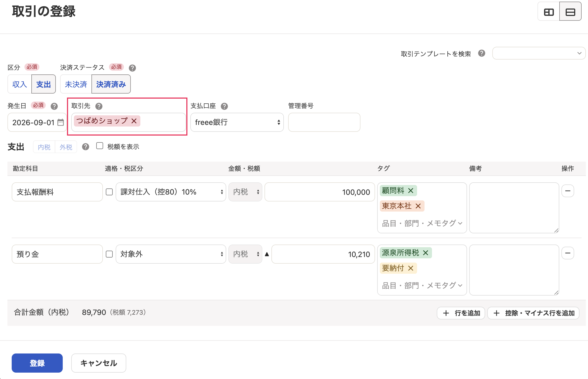588x379 pixels.
Task: Click the 勘定科目 column header
Action: 26,169
